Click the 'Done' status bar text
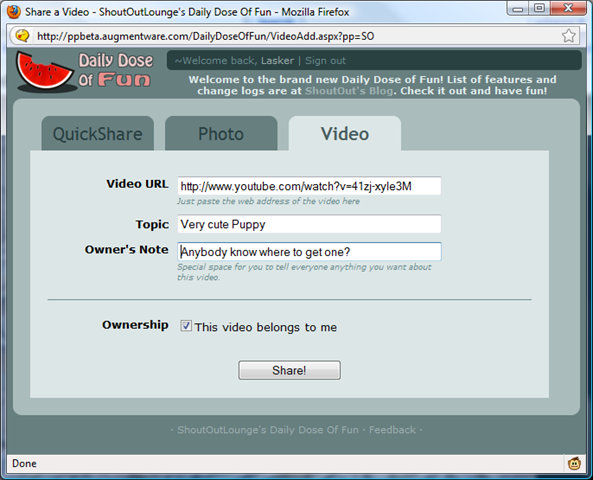Viewport: 593px width, 480px height. [x=24, y=463]
